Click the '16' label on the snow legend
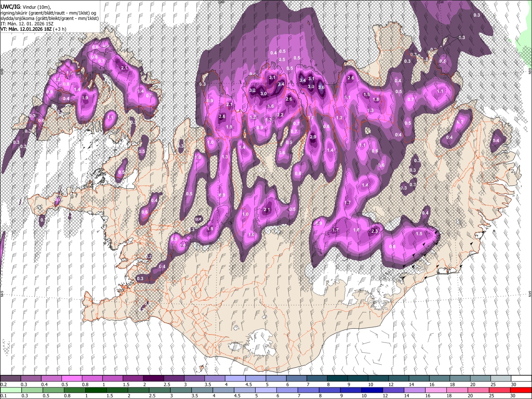The height and width of the screenshot is (399, 532). [x=432, y=384]
